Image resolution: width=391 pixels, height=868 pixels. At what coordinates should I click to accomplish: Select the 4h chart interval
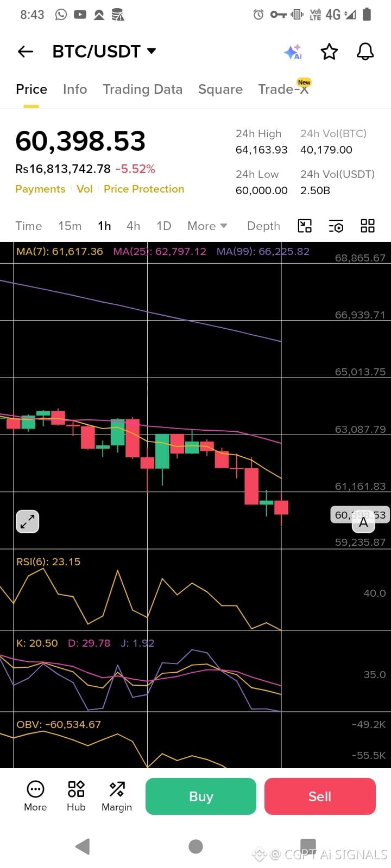point(133,226)
